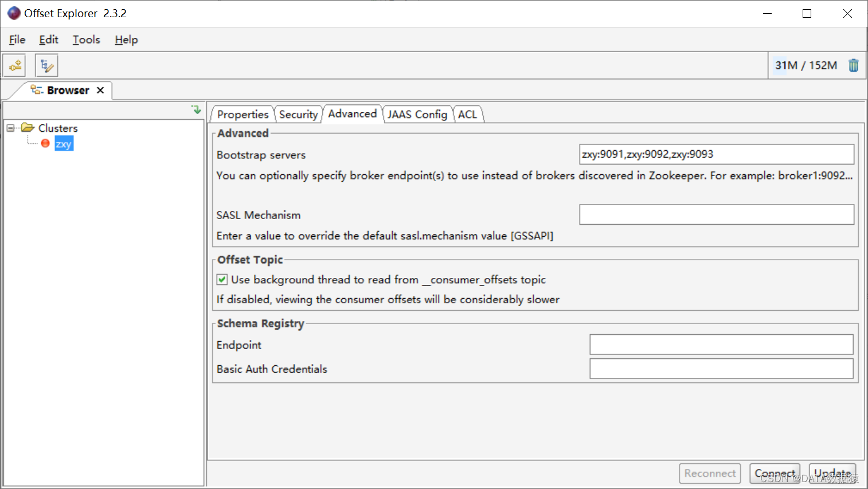Click the Edit Cluster pencil toolbar icon
Image resolution: width=868 pixels, height=489 pixels.
click(46, 65)
